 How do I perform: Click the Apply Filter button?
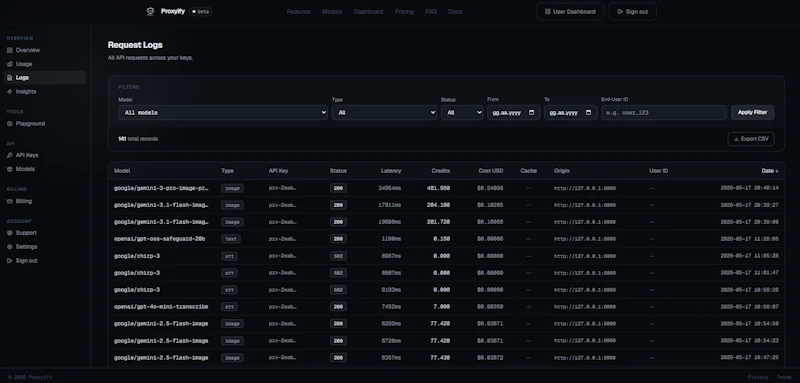753,112
